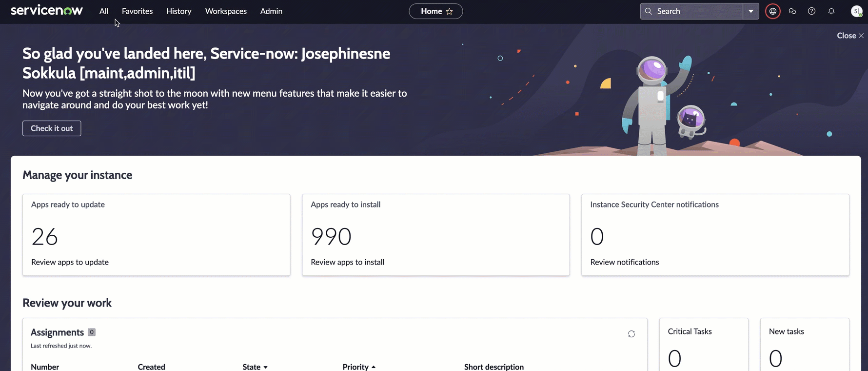Screen dimensions: 868x371
Task: Close the welcome banner
Action: [x=850, y=36]
